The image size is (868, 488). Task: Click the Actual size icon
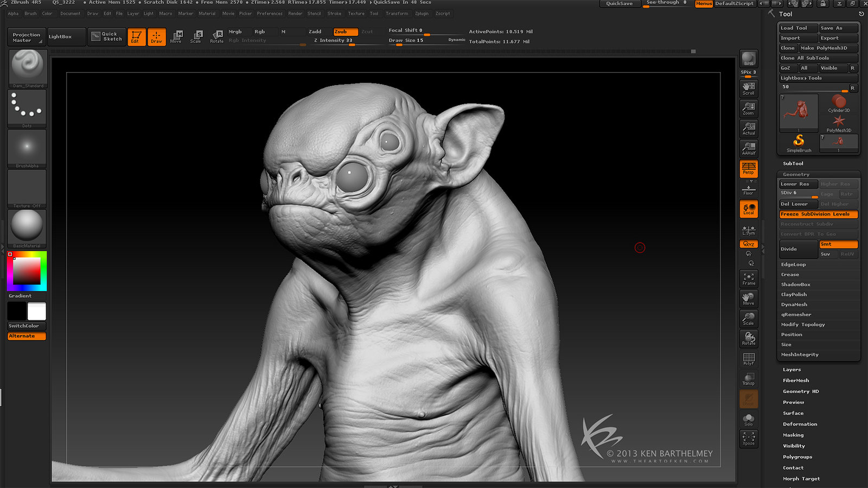749,129
